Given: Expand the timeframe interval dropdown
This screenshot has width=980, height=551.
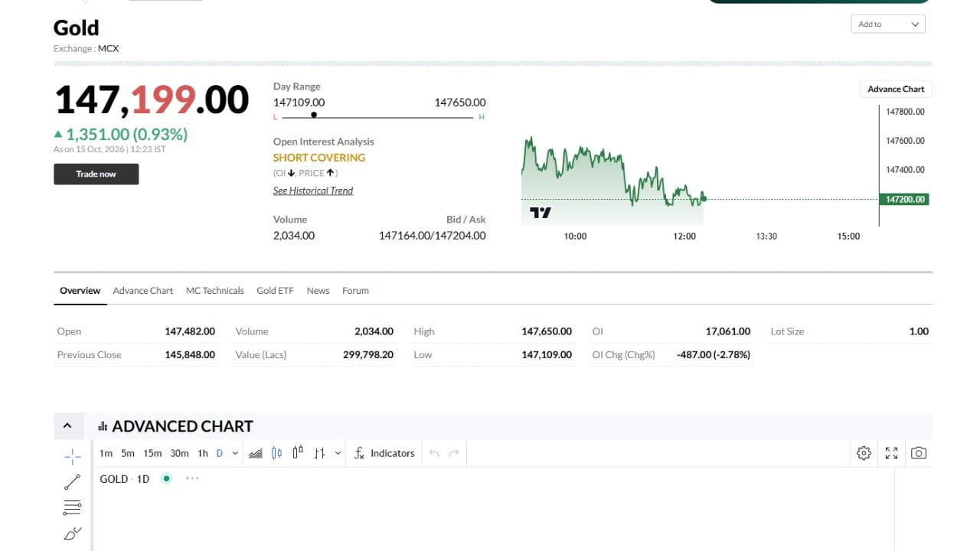Looking at the screenshot, I should tap(235, 453).
